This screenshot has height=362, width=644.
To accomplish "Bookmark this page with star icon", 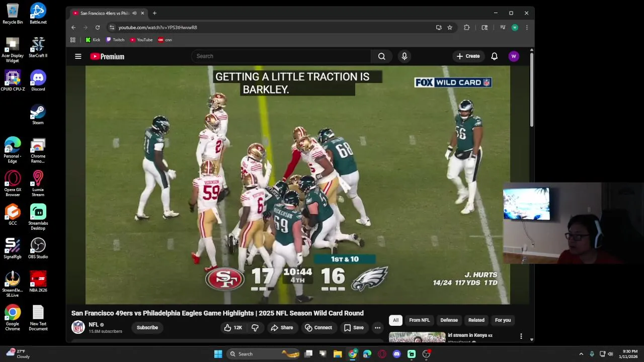I will pyautogui.click(x=450, y=27).
